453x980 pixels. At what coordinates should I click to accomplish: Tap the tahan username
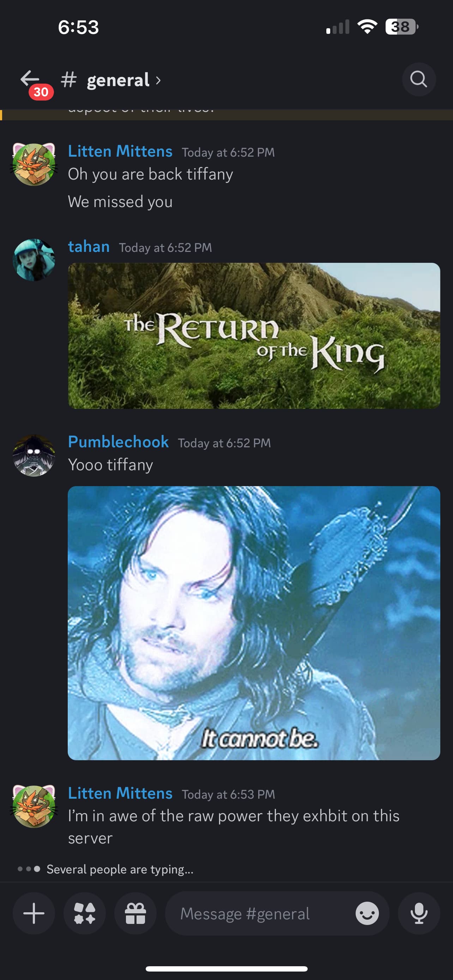coord(89,247)
